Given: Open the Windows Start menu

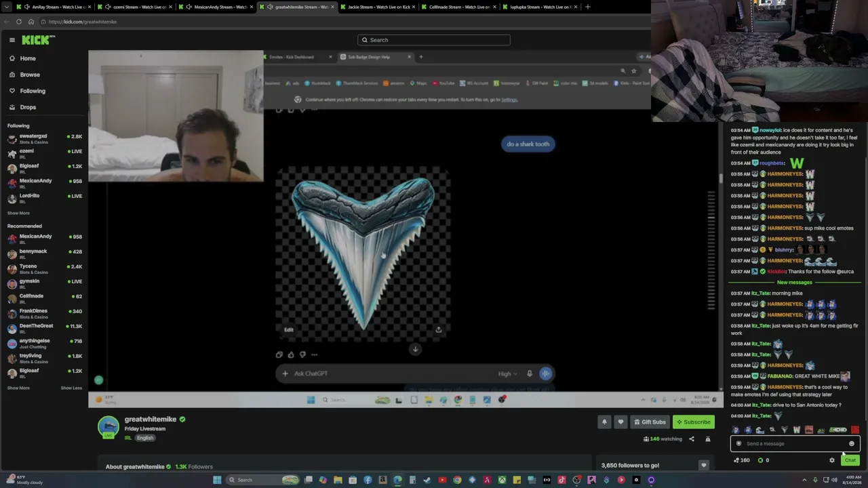Looking at the screenshot, I should [x=217, y=481].
